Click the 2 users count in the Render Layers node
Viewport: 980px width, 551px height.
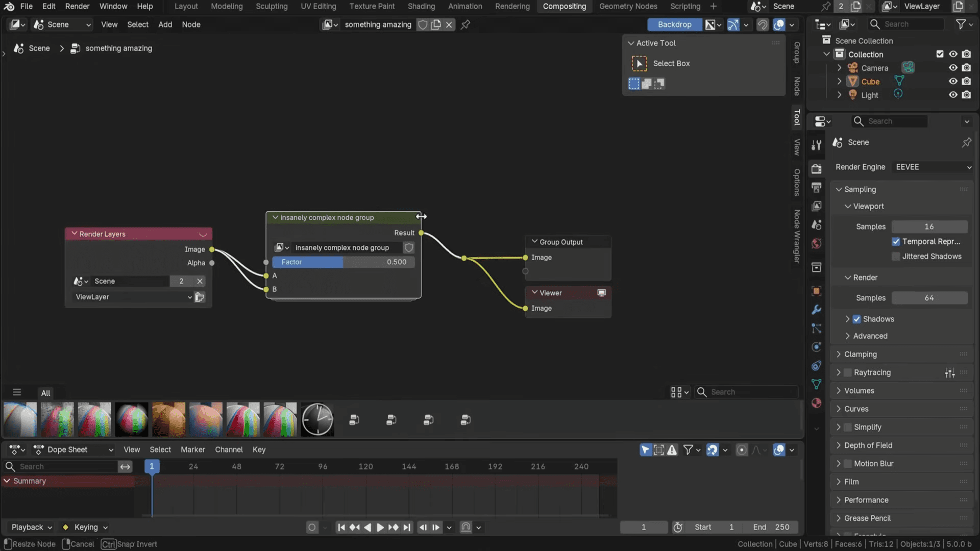coord(181,281)
